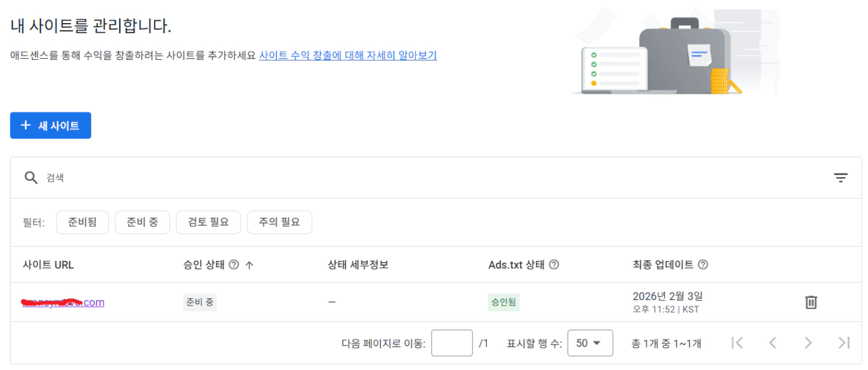Click help icon beside Ads.txt 상태
The width and height of the screenshot is (868, 370).
pyautogui.click(x=553, y=265)
